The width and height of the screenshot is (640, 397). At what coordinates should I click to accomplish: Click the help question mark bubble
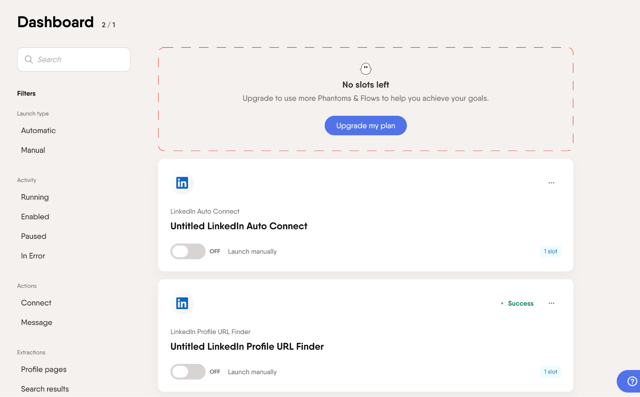point(631,381)
